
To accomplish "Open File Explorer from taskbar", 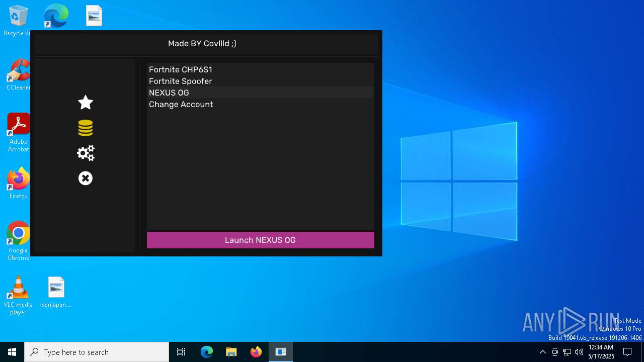I will coord(231,352).
